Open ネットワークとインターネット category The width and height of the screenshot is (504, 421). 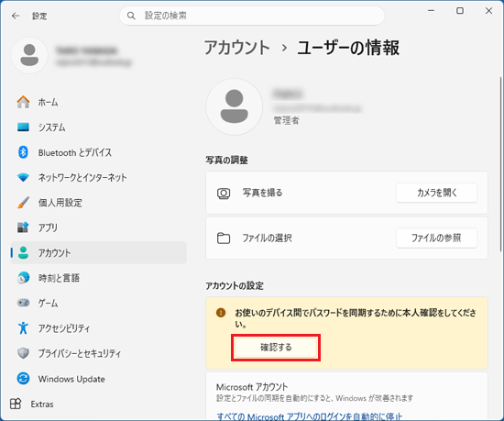click(98, 177)
